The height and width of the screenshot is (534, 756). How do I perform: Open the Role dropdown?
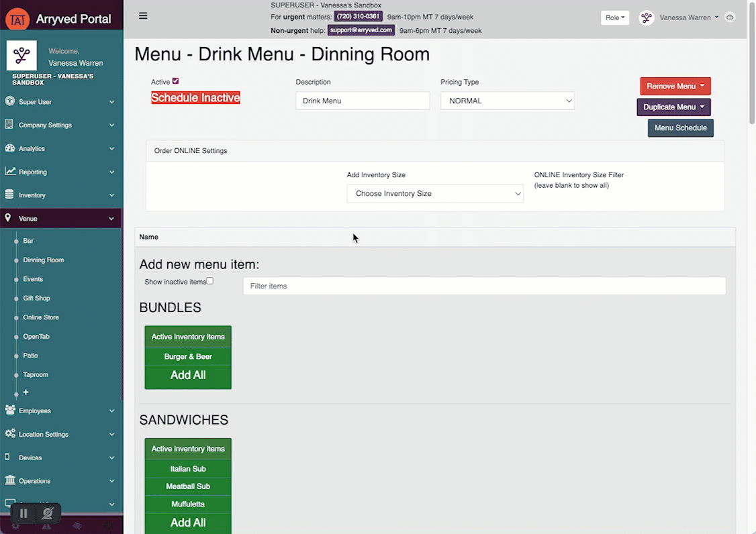point(615,18)
